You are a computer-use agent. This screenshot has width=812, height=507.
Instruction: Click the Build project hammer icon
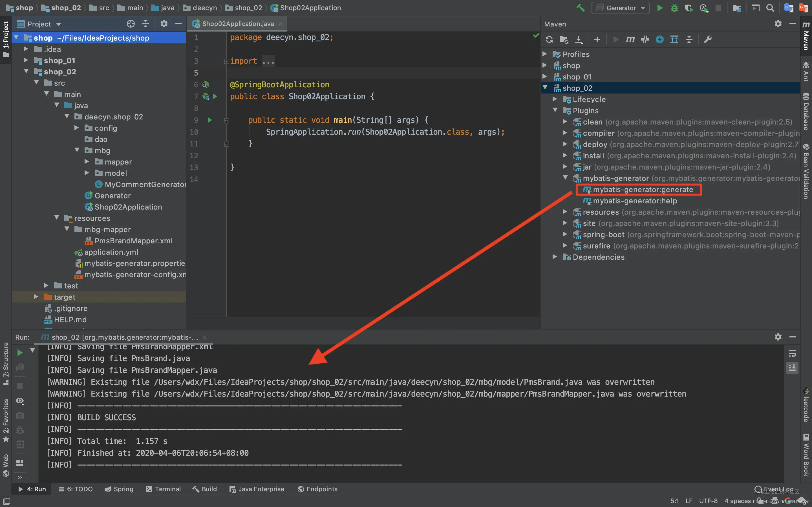click(581, 8)
